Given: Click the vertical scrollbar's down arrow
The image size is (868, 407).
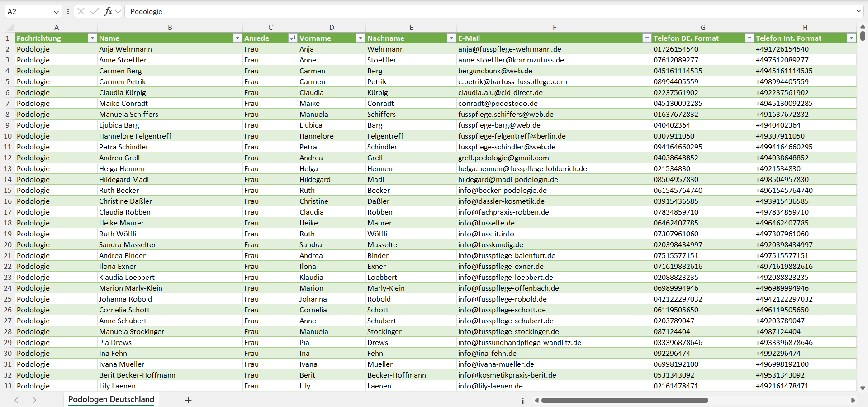Looking at the screenshot, I should click(863, 388).
